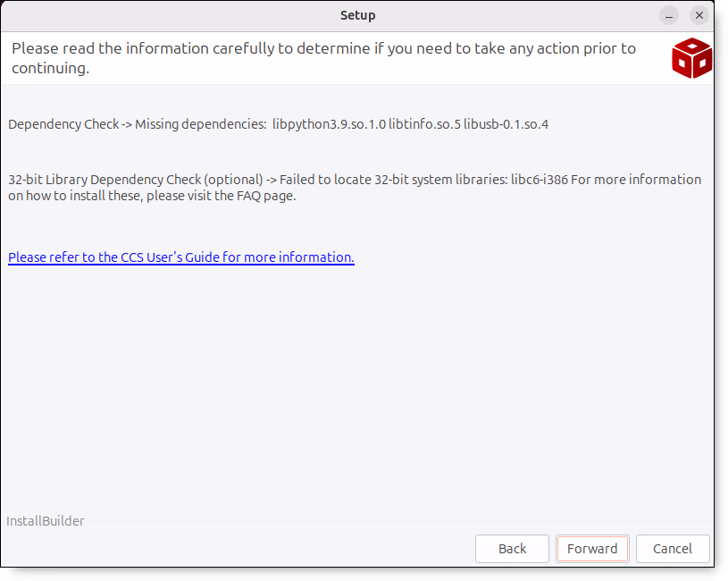This screenshot has height=581, width=728.
Task: Click the header instruction text
Action: click(323, 48)
